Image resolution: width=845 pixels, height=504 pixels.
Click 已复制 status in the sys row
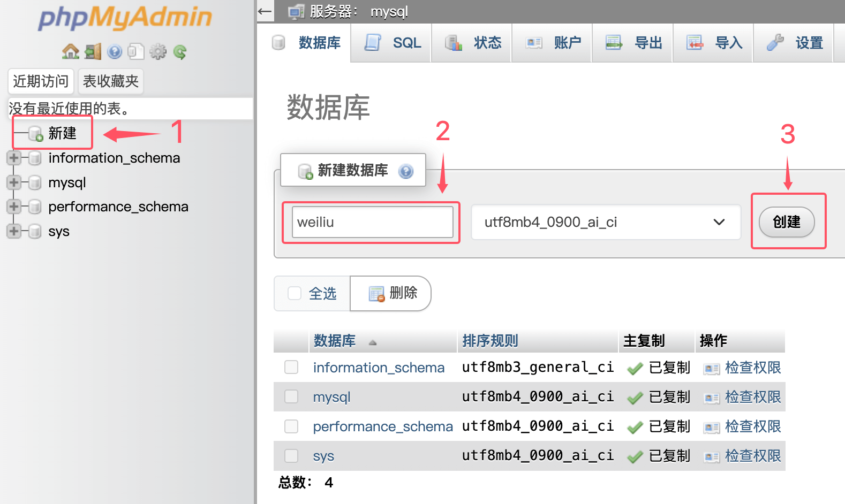click(x=669, y=456)
